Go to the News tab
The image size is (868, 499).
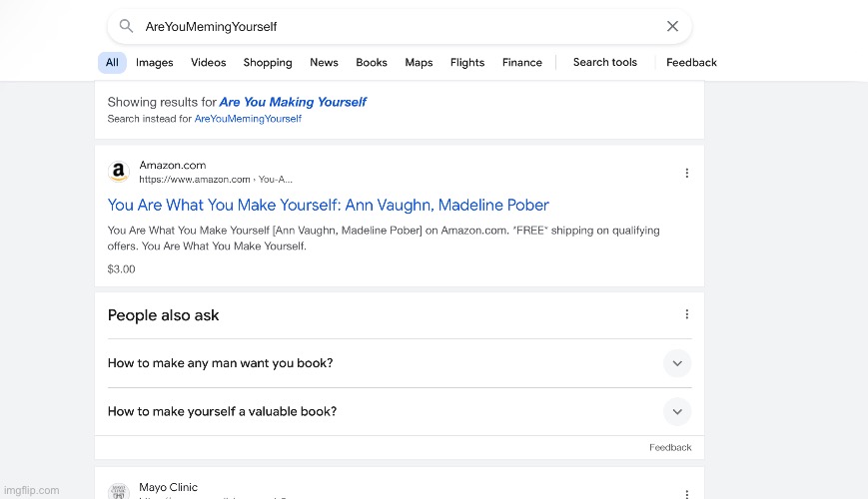point(324,63)
